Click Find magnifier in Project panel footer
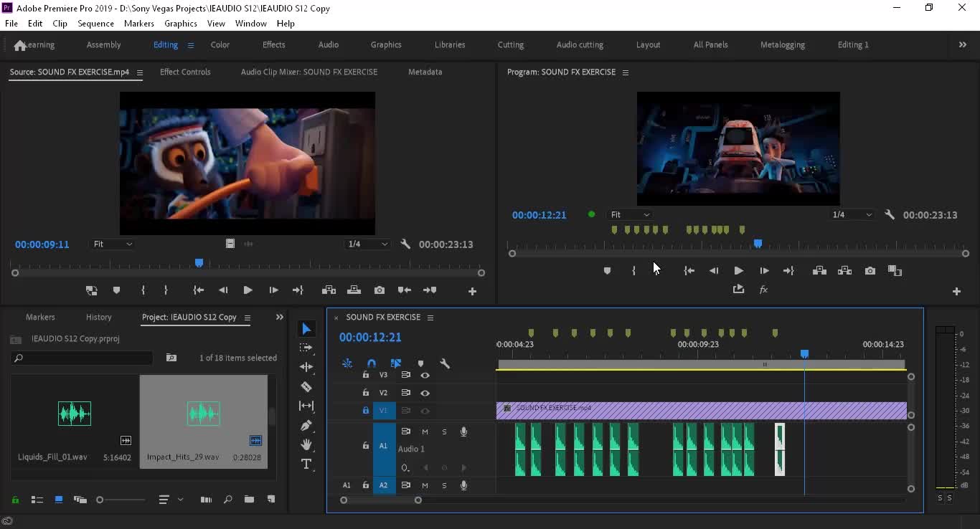The width and height of the screenshot is (980, 529). [227, 500]
